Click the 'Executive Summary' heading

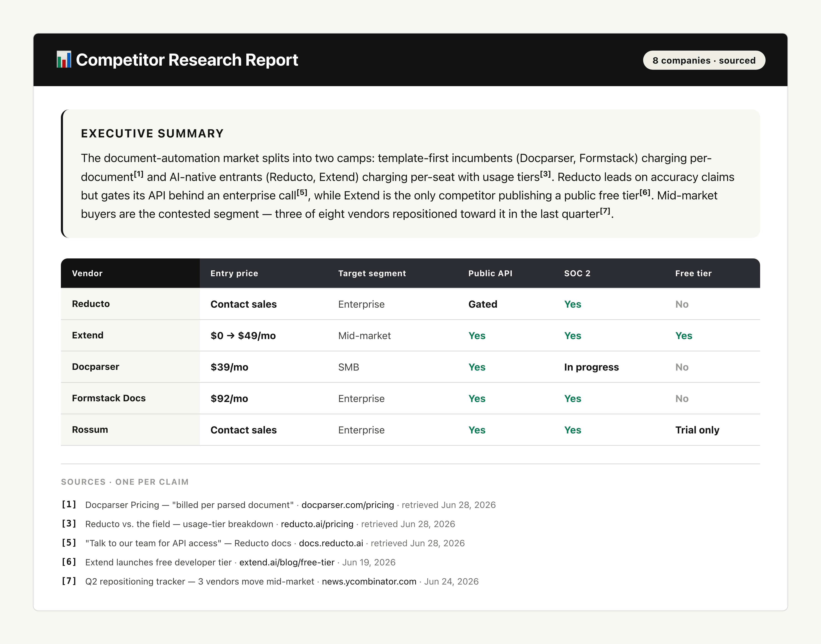pyautogui.click(x=152, y=134)
